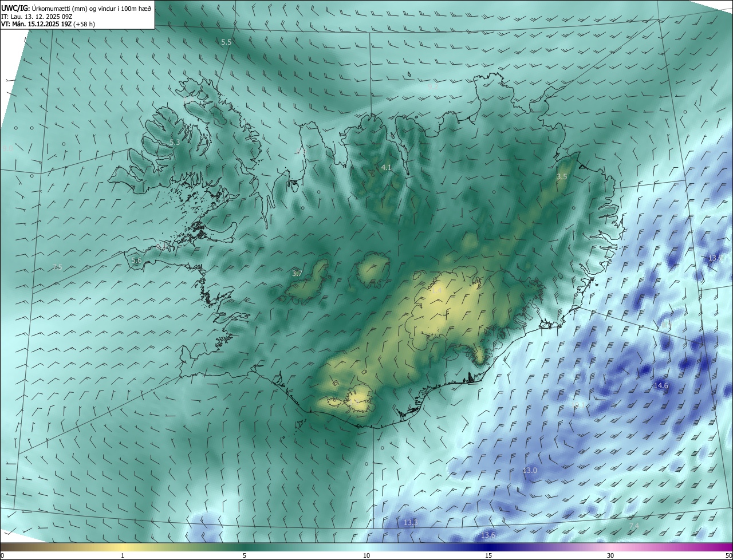Viewport: 733px width, 560px height.
Task: Click the 4.1 value label in north Iceland
Action: pyautogui.click(x=386, y=167)
